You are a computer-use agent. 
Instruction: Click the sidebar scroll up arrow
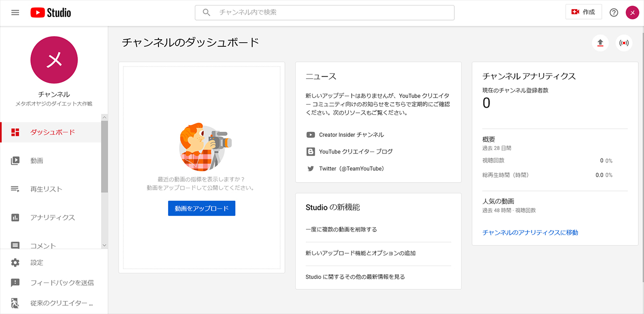coord(105,117)
